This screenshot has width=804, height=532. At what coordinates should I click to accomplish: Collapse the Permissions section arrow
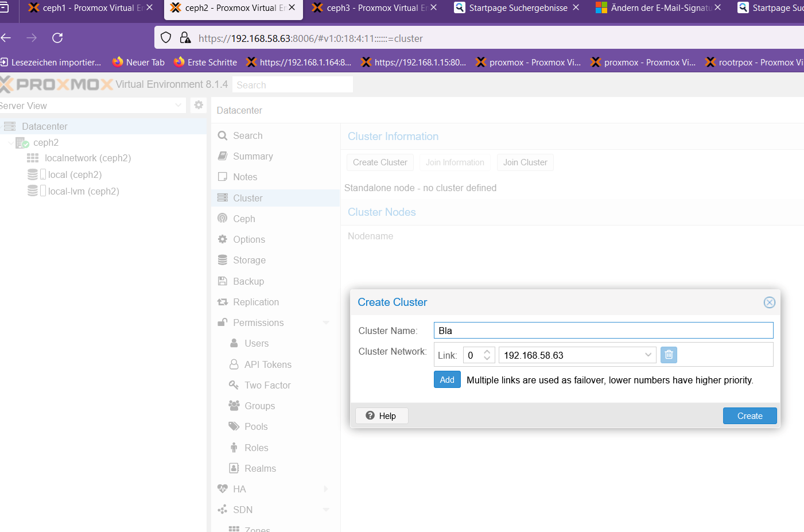tap(326, 323)
